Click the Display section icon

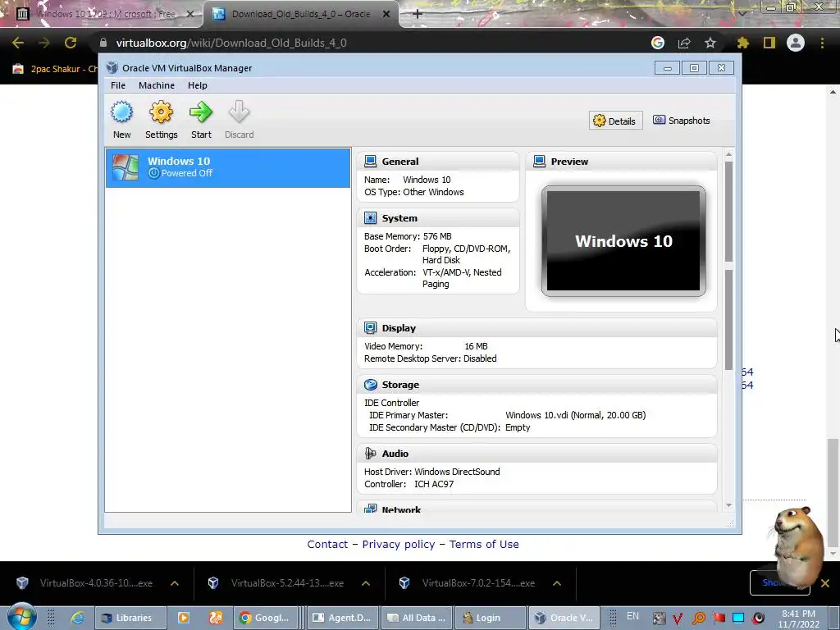370,328
